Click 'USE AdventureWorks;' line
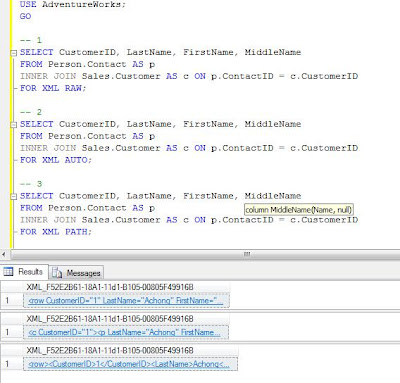This screenshot has height=383, width=400. point(73,4)
